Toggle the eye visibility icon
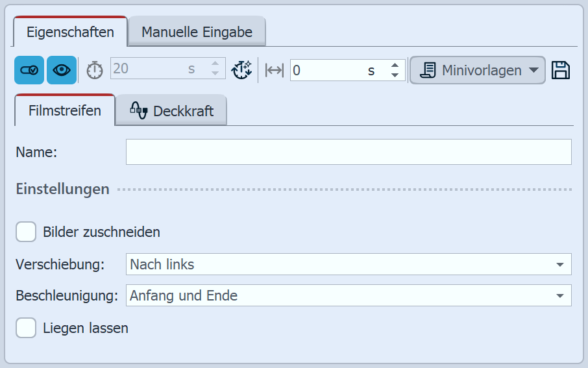The width and height of the screenshot is (588, 368). click(62, 71)
